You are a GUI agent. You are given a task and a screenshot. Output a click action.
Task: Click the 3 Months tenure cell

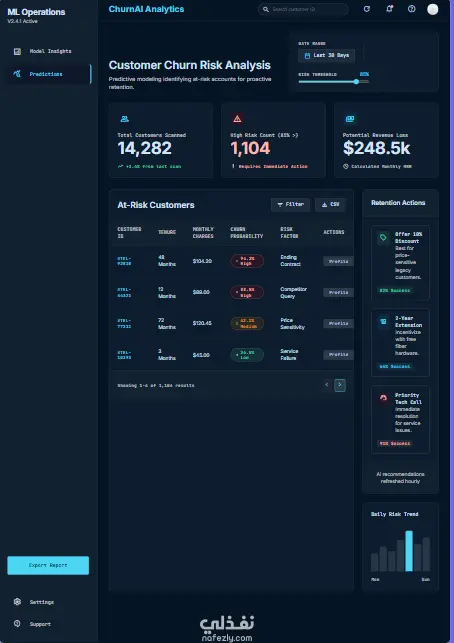coord(167,355)
